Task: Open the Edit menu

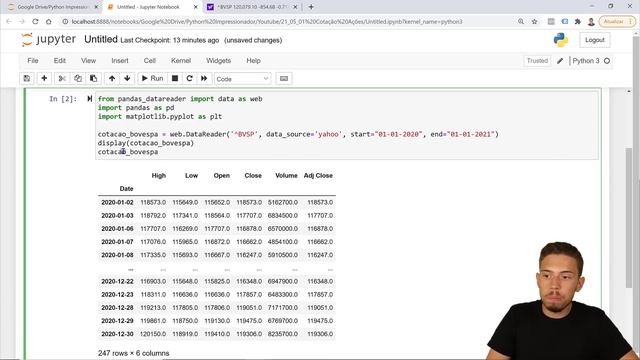Action: coord(60,61)
